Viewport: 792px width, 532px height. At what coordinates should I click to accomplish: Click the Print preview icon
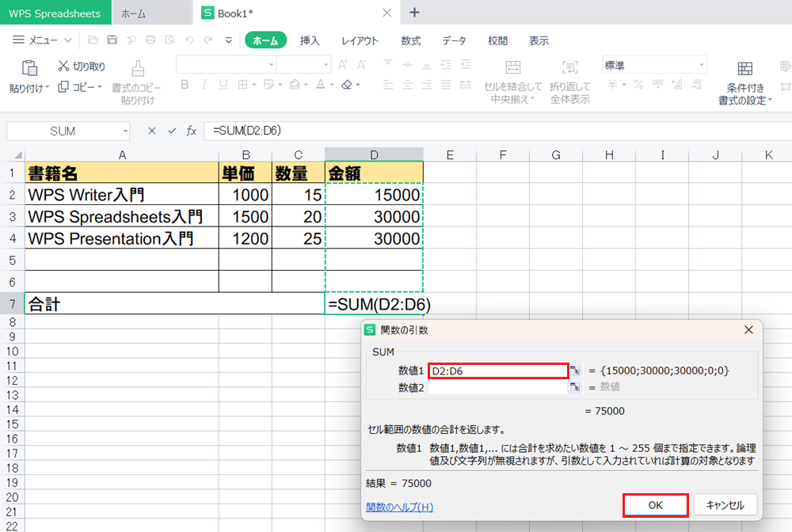point(170,40)
